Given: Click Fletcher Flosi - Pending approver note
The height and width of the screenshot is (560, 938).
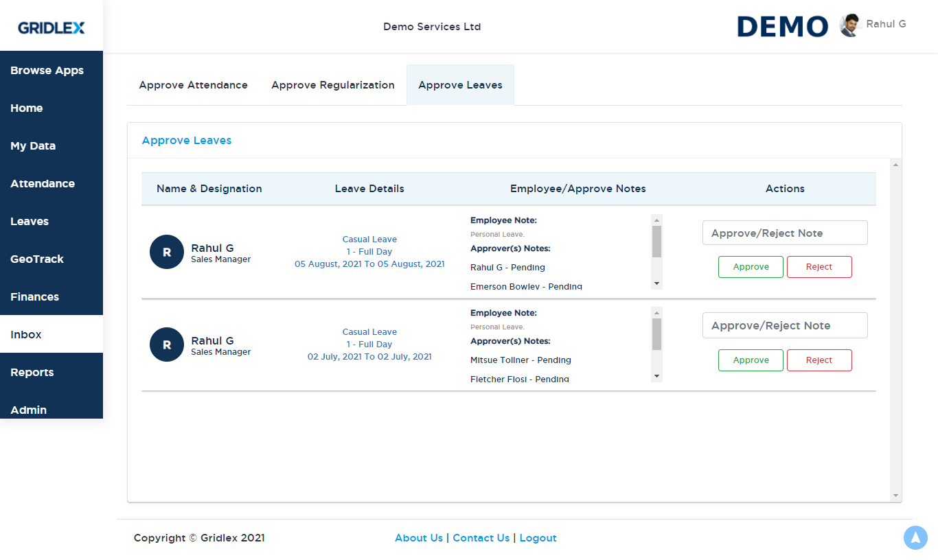Looking at the screenshot, I should (x=520, y=379).
